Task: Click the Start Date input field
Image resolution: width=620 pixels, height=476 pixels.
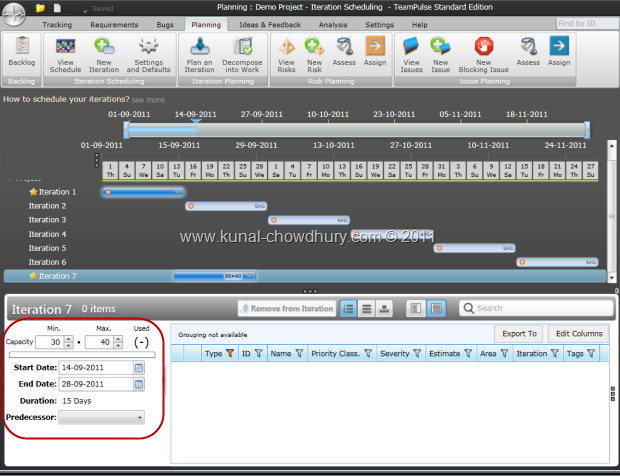Action: click(96, 368)
